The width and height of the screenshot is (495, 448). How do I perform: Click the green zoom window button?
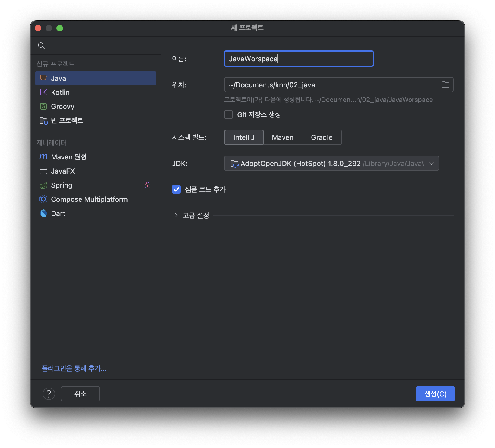pyautogui.click(x=60, y=28)
